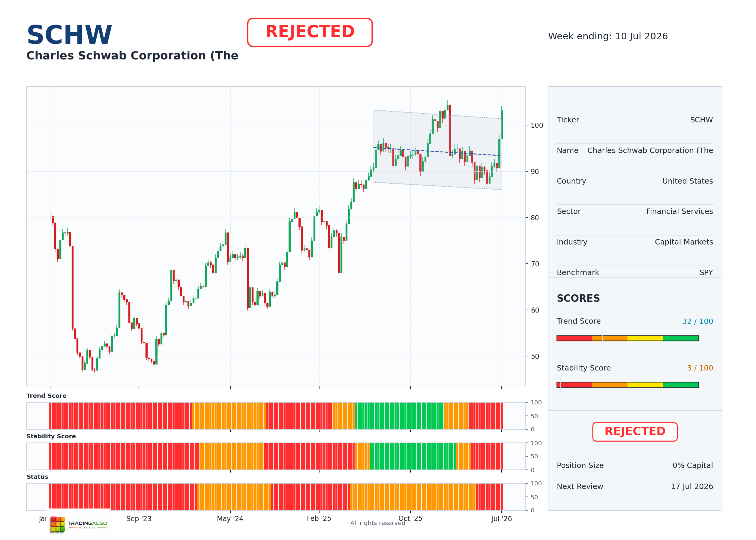756x540 pixels.
Task: Click the Jul '26 axis label
Action: 501,519
